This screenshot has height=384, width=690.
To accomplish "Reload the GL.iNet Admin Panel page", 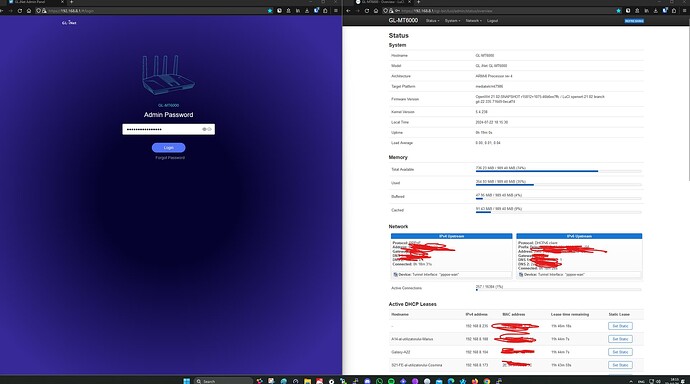I will coord(20,11).
